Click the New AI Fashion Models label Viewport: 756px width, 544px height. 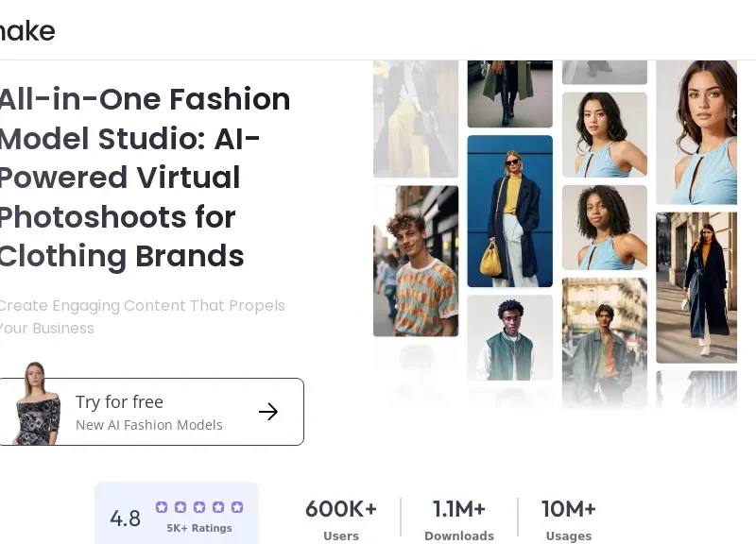[x=148, y=425]
